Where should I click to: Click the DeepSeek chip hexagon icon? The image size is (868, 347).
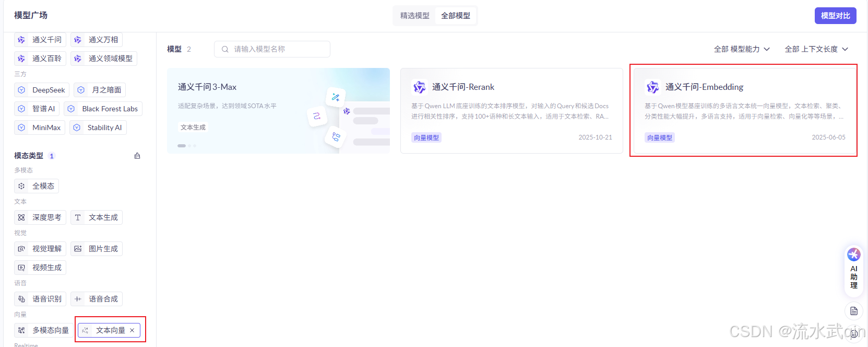click(x=21, y=90)
